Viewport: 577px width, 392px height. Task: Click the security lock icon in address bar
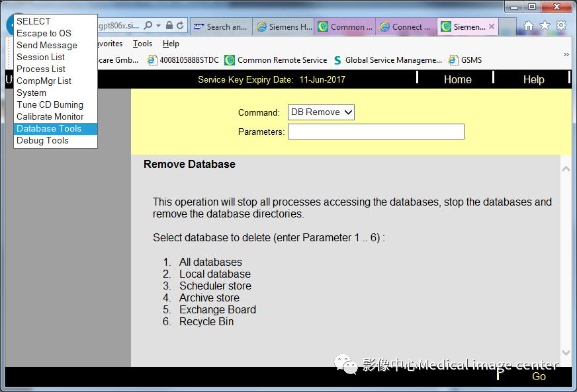click(169, 26)
